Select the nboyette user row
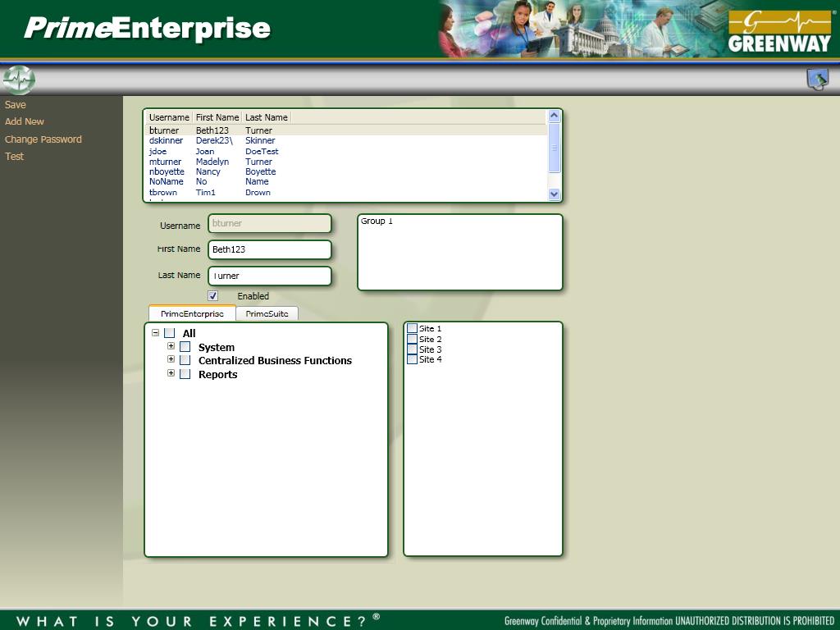This screenshot has width=840, height=630. (x=346, y=171)
